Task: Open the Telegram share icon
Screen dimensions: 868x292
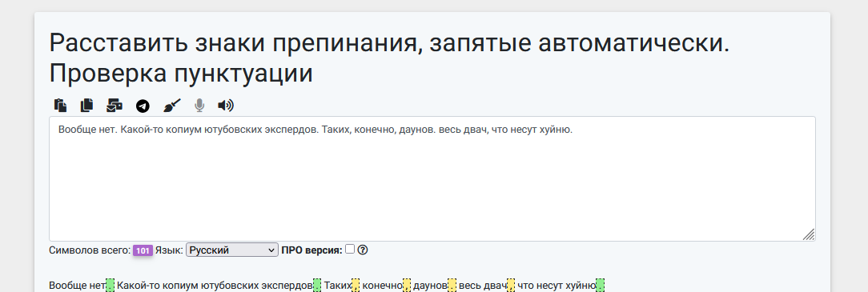Action: coord(143,106)
